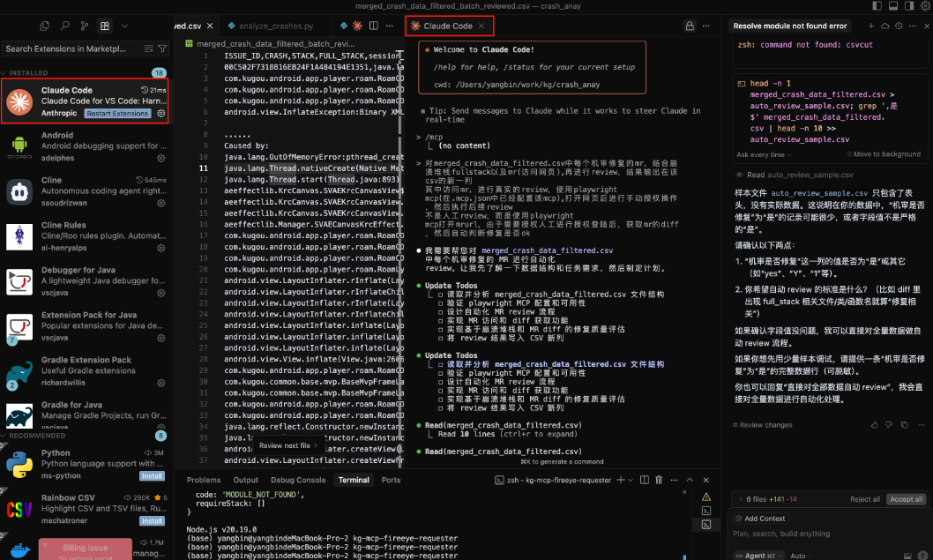Open the Cline extension manage gear
Screen dimensions: 933x560
click(x=160, y=203)
